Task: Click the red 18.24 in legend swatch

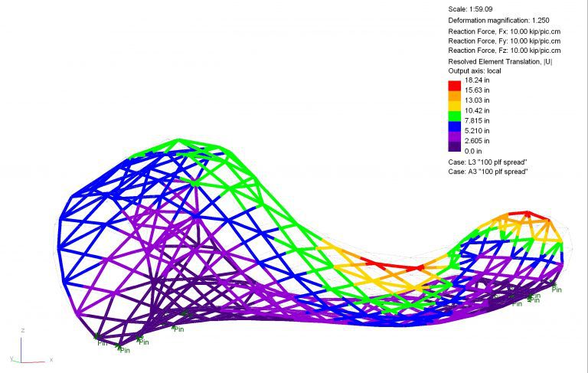Action: tap(456, 85)
